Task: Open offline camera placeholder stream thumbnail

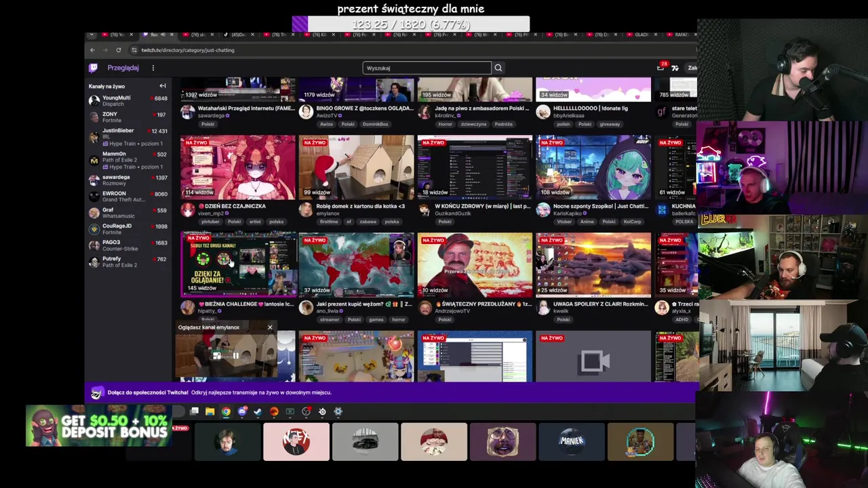Action: point(593,357)
